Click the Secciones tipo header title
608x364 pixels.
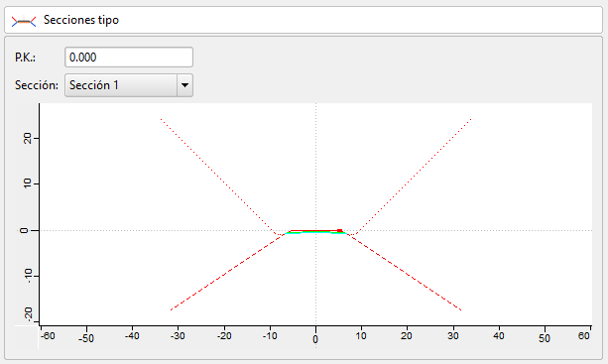[81, 20]
